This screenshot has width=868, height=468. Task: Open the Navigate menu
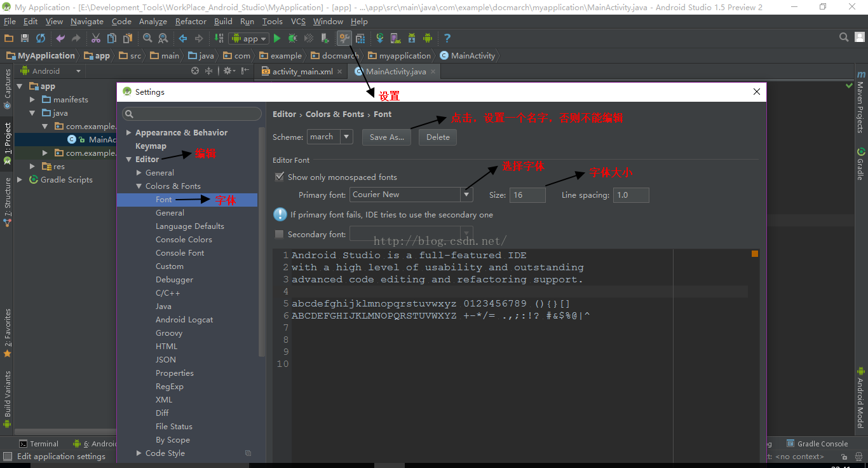pyautogui.click(x=87, y=22)
